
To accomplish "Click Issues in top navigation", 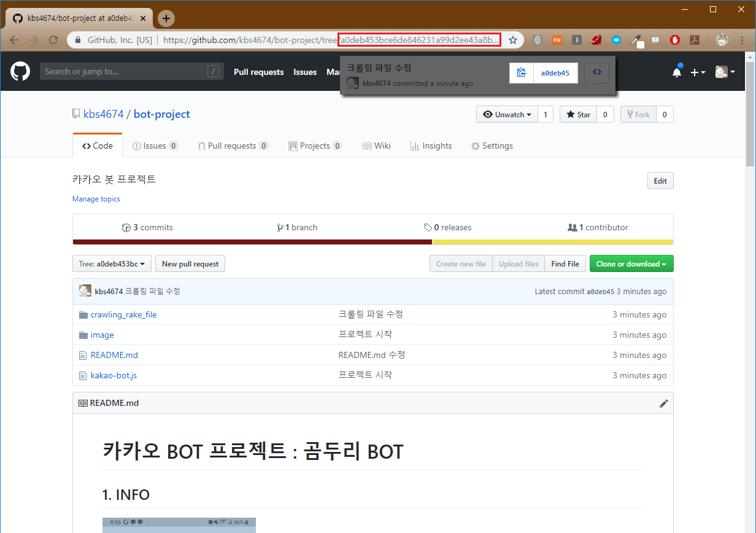I will click(305, 72).
